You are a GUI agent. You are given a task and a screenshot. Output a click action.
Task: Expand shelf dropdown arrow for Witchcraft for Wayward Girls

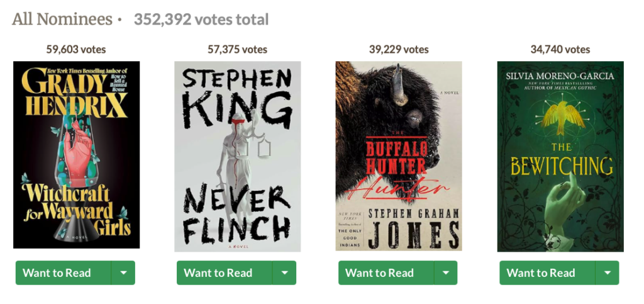click(123, 273)
